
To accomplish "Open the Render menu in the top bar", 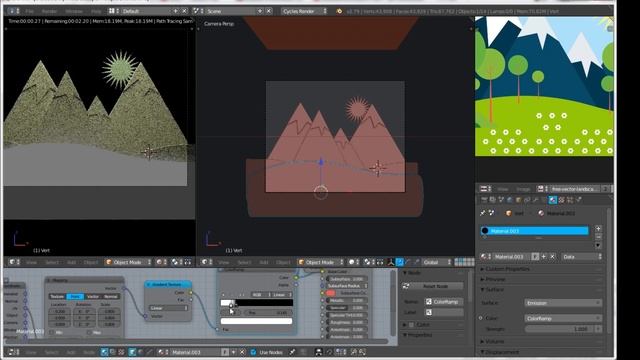I will click(49, 11).
